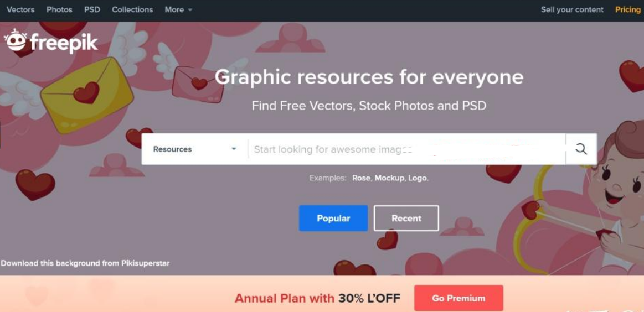
Task: Click the Annual Plan with 30% L'OFF banner text
Action: coord(317,298)
